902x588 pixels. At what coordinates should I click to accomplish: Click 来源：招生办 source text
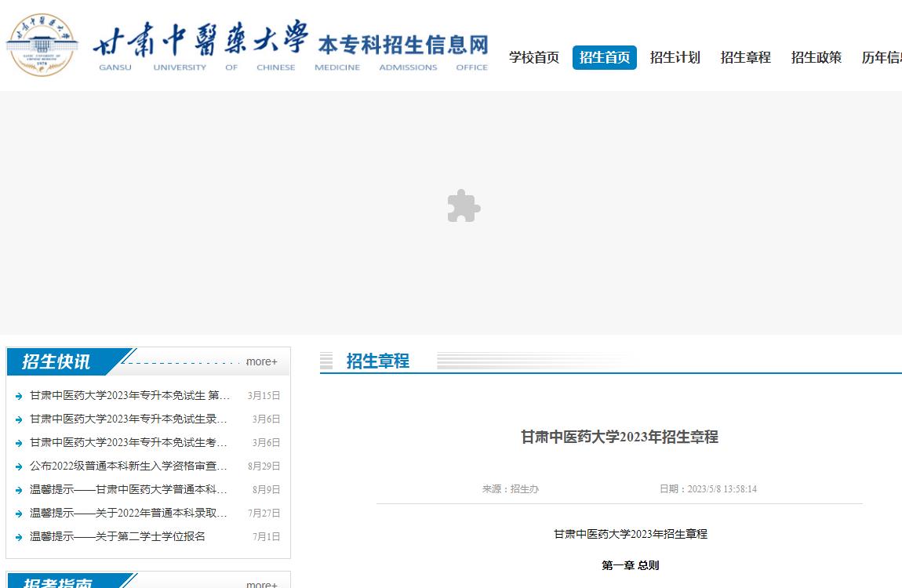tap(511, 489)
